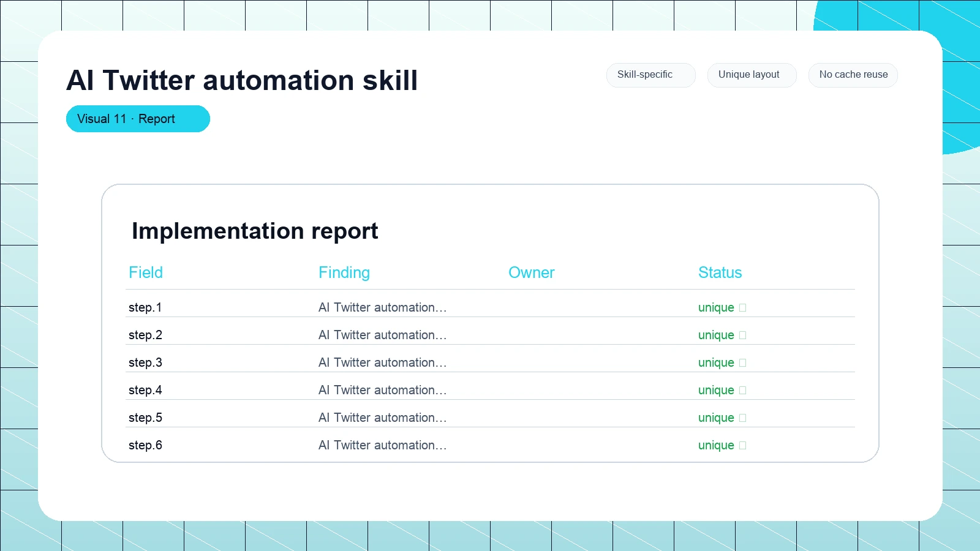This screenshot has height=551, width=980.
Task: Click the unique status in step.4 row
Action: [x=722, y=390]
